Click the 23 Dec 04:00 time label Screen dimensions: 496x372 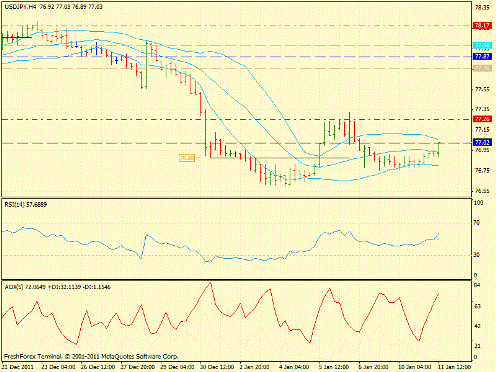pos(59,367)
